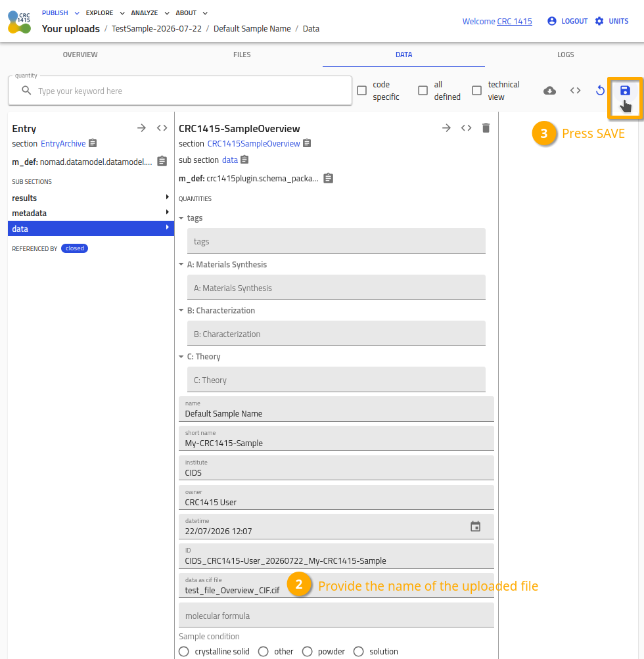The image size is (644, 659).
Task: Edit the short name field
Action: point(336,438)
